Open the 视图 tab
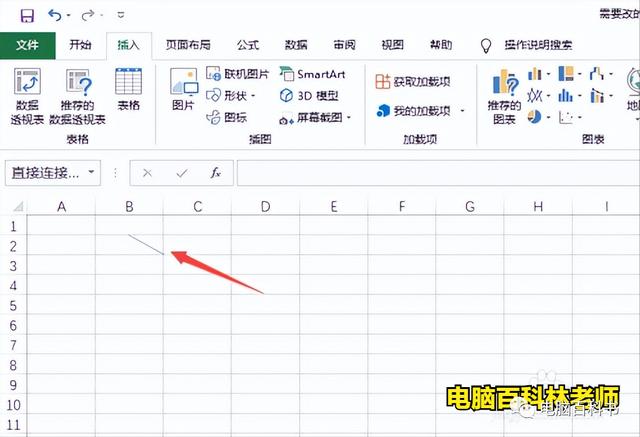640x437 pixels. [x=393, y=45]
